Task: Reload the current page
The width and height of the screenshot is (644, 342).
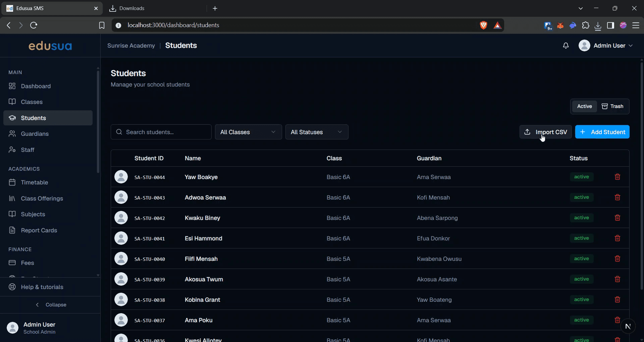Action: click(34, 25)
